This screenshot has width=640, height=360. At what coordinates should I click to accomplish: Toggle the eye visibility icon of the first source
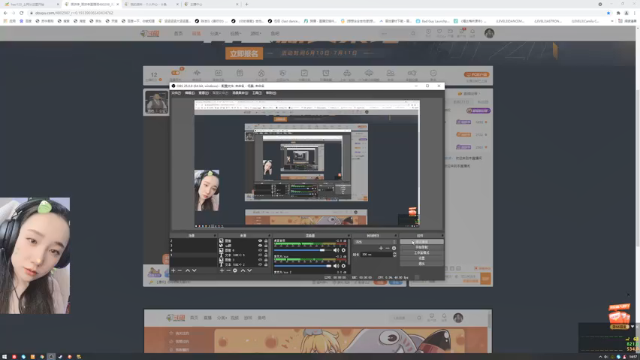(x=260, y=241)
